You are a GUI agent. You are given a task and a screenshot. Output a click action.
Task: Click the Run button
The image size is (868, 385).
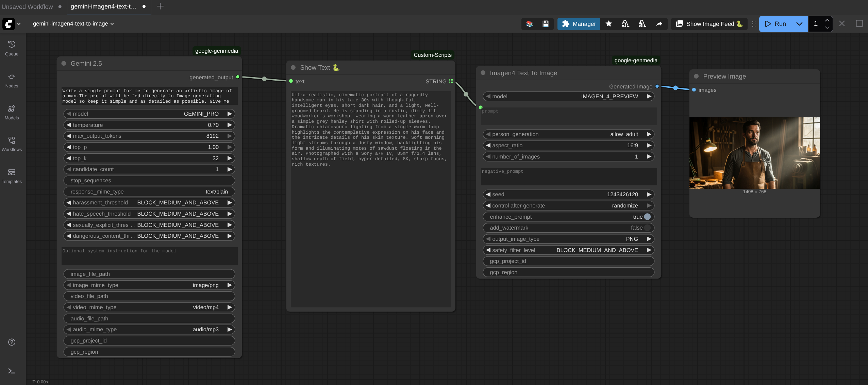[775, 24]
